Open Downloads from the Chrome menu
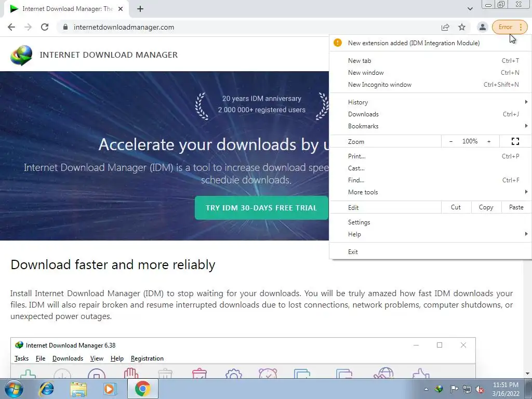Image resolution: width=532 pixels, height=399 pixels. coord(430,114)
